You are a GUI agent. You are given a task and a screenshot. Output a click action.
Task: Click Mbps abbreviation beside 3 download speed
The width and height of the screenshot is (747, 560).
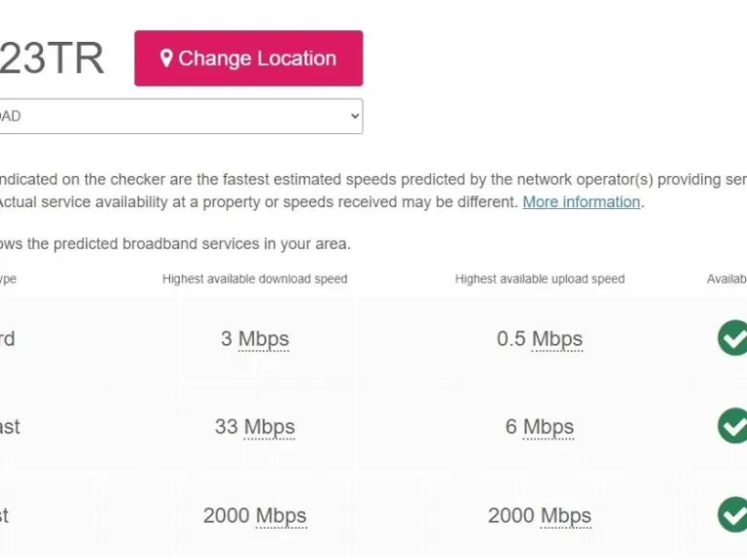click(x=264, y=339)
